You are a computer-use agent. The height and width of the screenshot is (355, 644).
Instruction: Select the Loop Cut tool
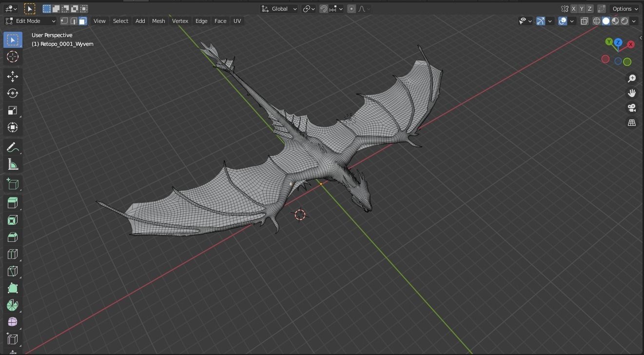[13, 254]
